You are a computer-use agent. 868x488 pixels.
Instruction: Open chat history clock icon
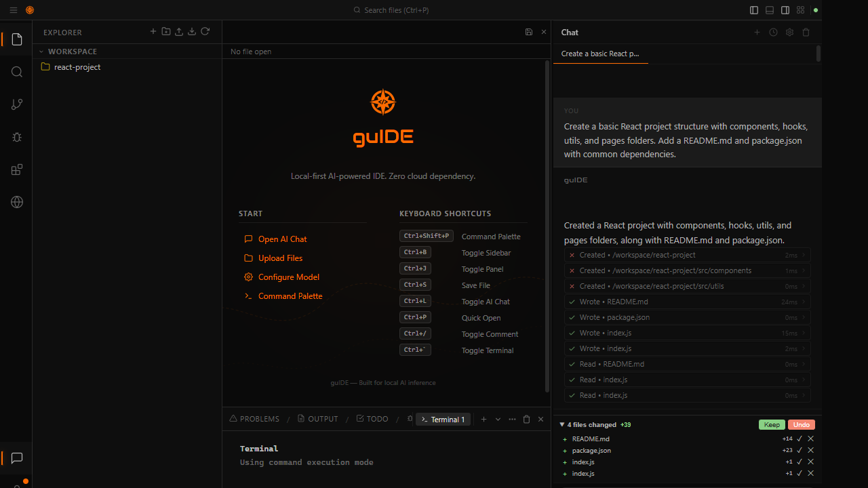point(773,32)
